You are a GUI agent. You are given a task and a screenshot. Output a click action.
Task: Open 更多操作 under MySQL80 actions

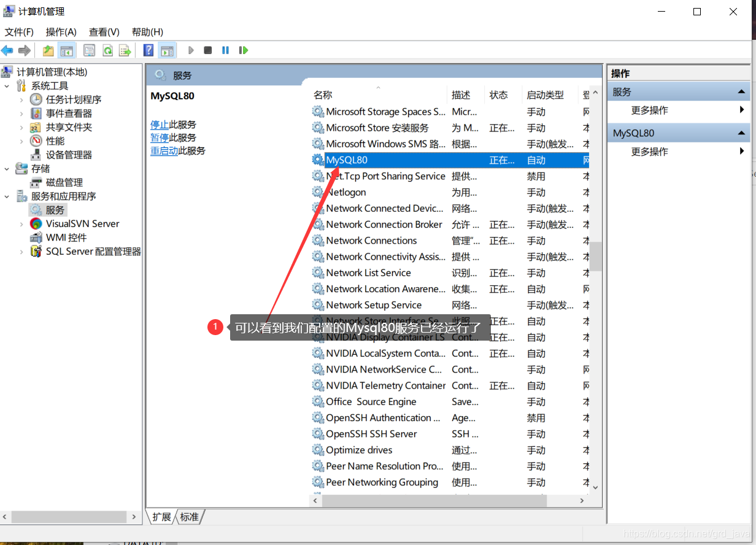650,152
